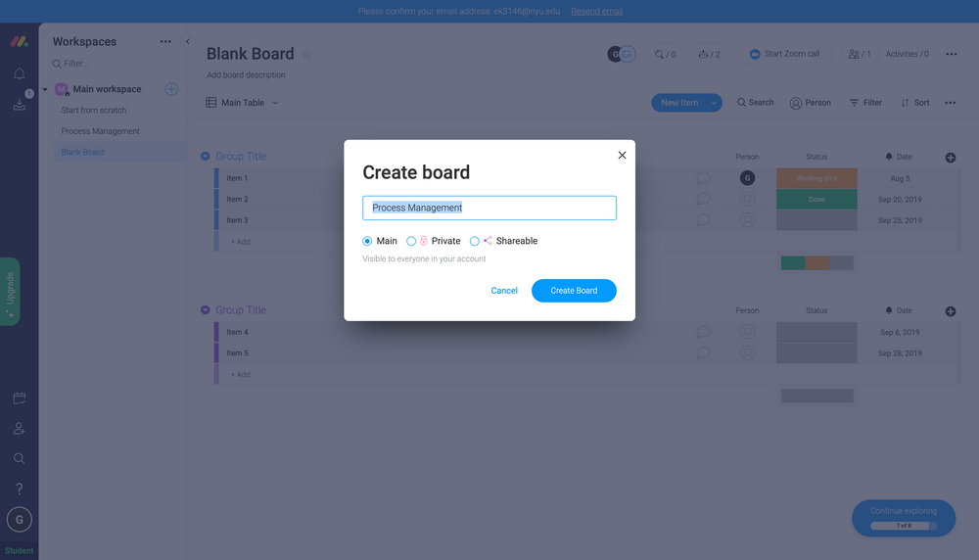Click first group status summary bar
The image size is (979, 560).
pos(816,262)
